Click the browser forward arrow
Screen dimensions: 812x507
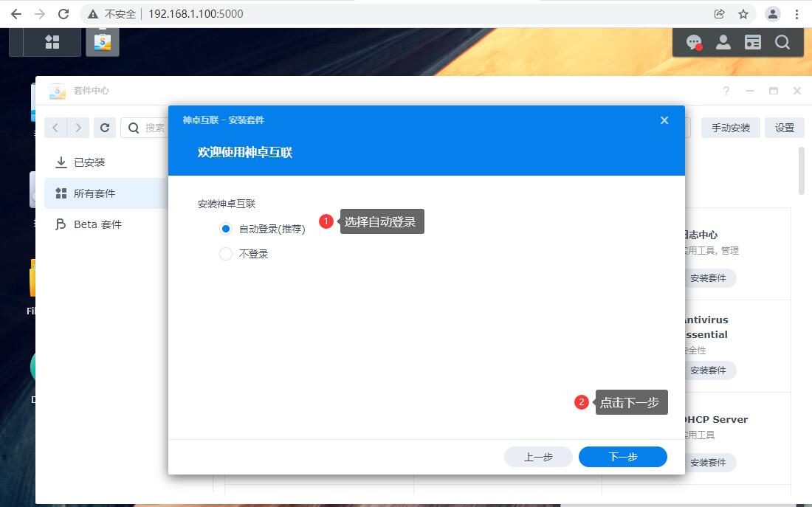(x=40, y=14)
